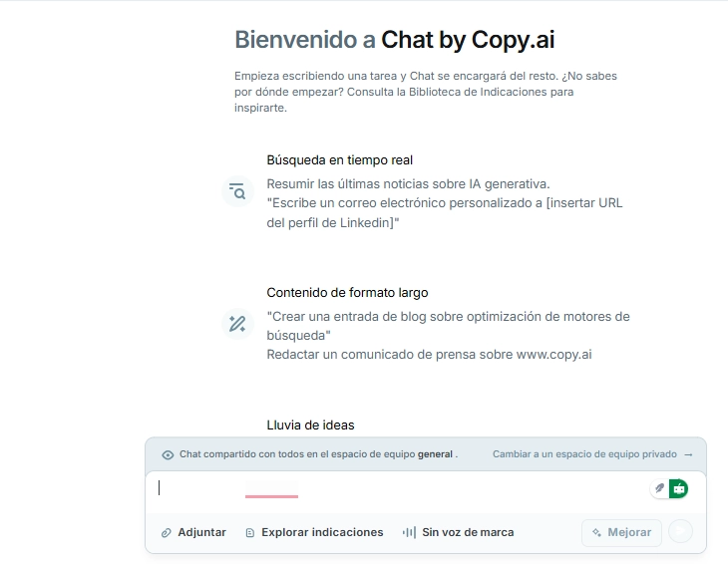Pick the Redactar un comunicado de prensa prompt
The image size is (728, 564).
click(429, 354)
